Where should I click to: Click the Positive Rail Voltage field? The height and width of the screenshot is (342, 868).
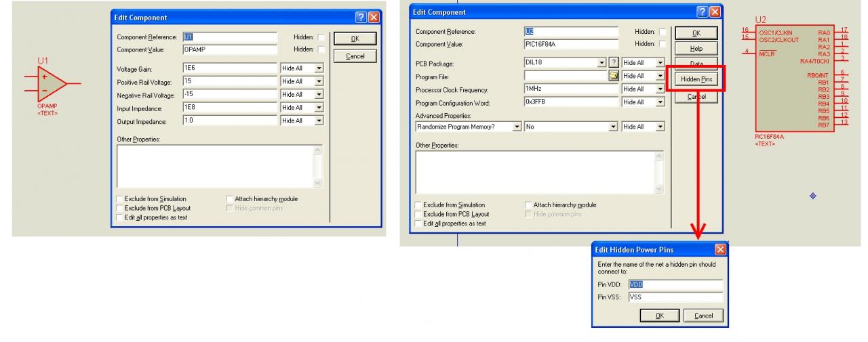(230, 81)
